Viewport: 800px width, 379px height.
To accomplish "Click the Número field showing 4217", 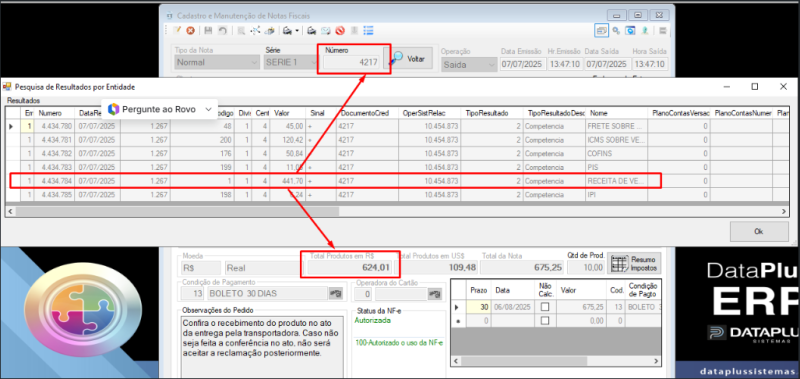I will pyautogui.click(x=352, y=63).
